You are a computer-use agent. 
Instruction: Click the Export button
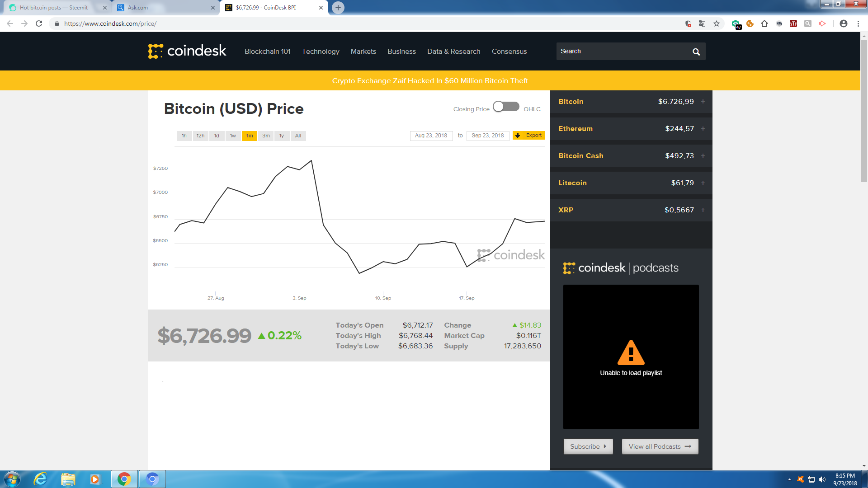tap(528, 136)
